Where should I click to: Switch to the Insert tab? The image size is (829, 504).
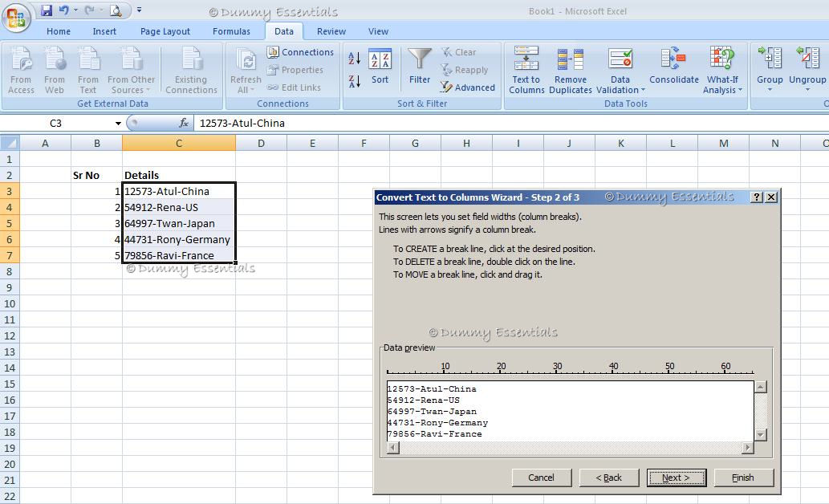104,31
